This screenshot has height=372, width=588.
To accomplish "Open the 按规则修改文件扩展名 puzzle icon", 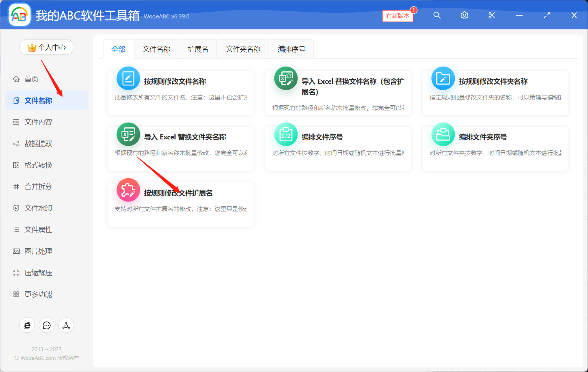I will (x=128, y=190).
